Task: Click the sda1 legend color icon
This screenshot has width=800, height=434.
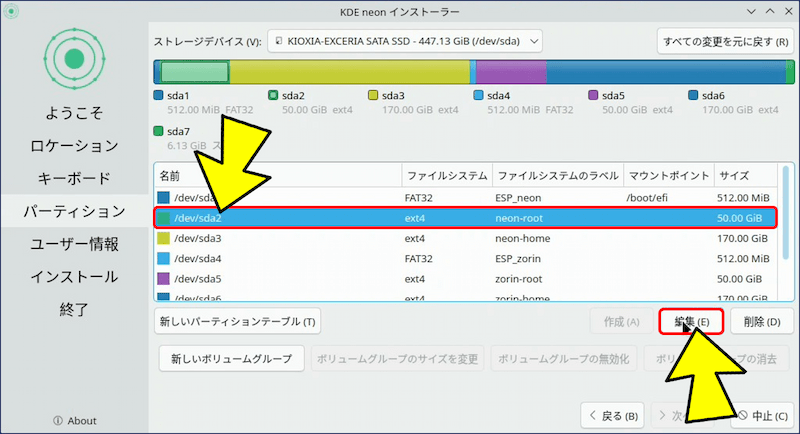Action: click(158, 96)
